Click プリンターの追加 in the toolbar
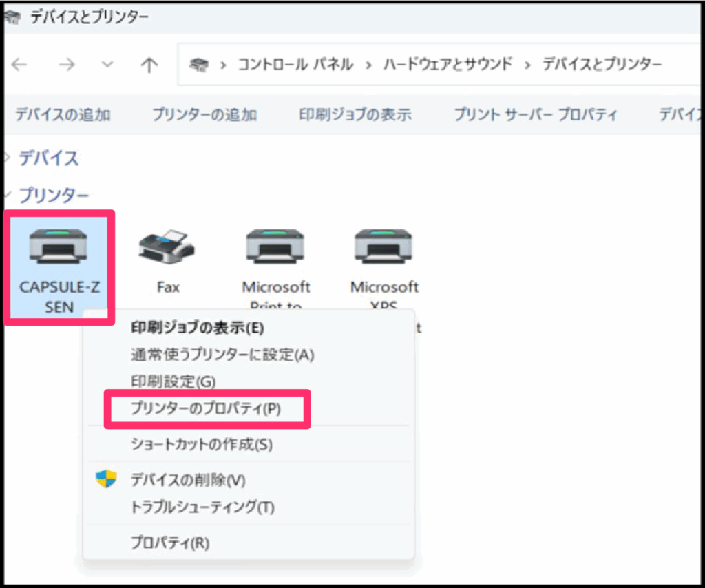 click(204, 115)
